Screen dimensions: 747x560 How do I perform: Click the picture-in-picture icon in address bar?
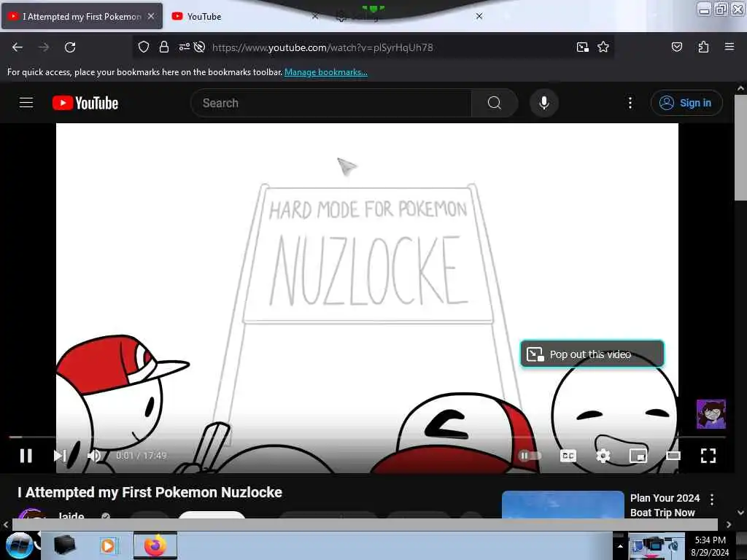[x=583, y=47]
